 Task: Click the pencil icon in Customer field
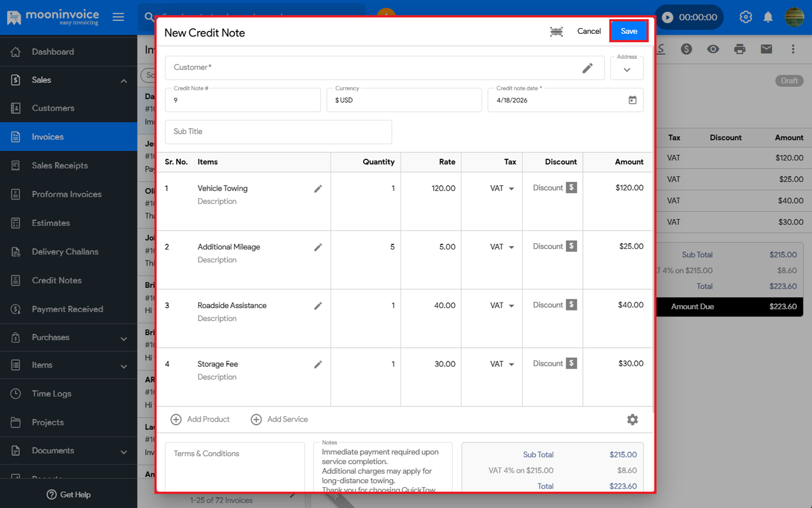tap(587, 68)
